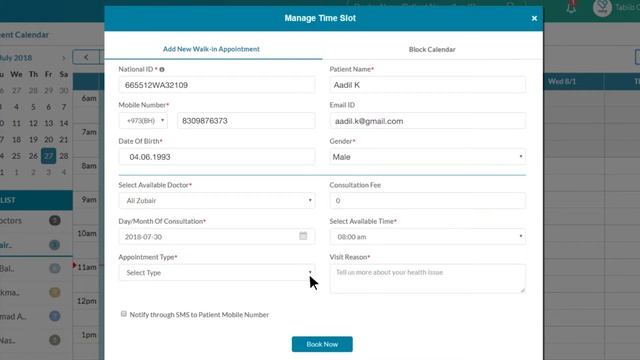This screenshot has width=640, height=360.
Task: Switch to Block Calendar tab
Action: [x=432, y=49]
